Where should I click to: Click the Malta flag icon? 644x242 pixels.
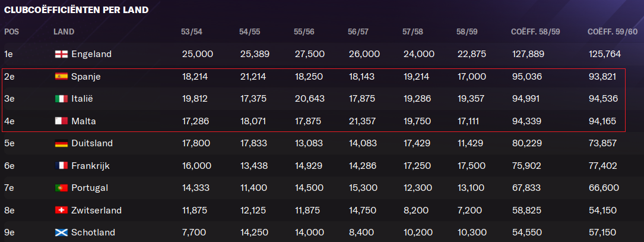point(61,121)
